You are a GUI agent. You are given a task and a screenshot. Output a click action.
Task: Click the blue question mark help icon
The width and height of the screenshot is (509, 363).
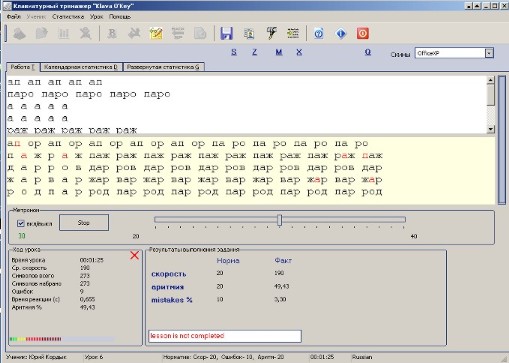(319, 33)
